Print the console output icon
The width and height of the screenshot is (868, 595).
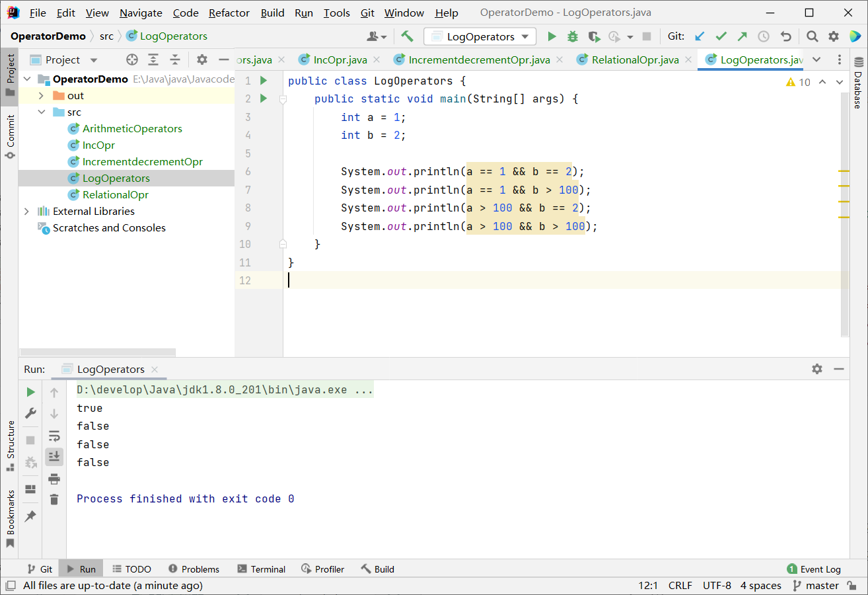[54, 479]
